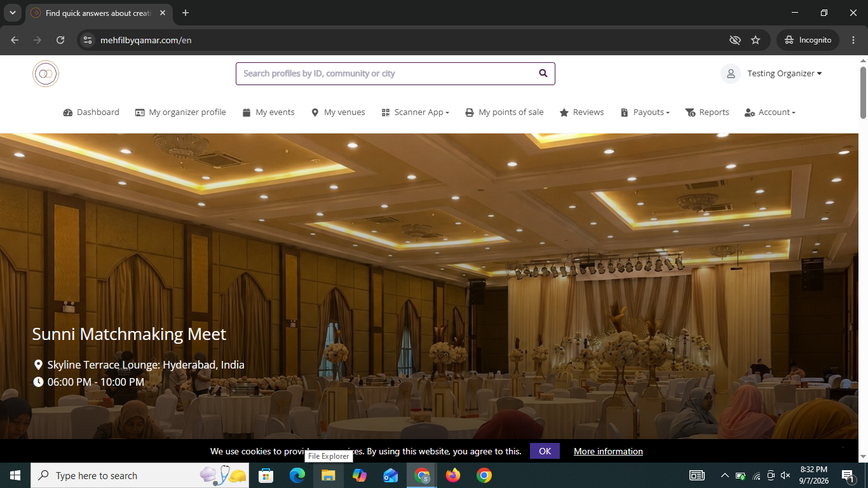Open the Reports page

[x=707, y=112]
